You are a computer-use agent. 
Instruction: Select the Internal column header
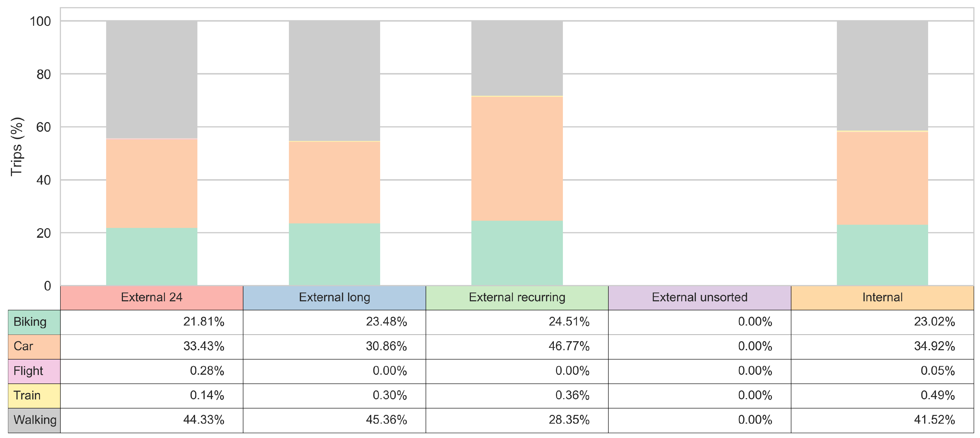[882, 297]
